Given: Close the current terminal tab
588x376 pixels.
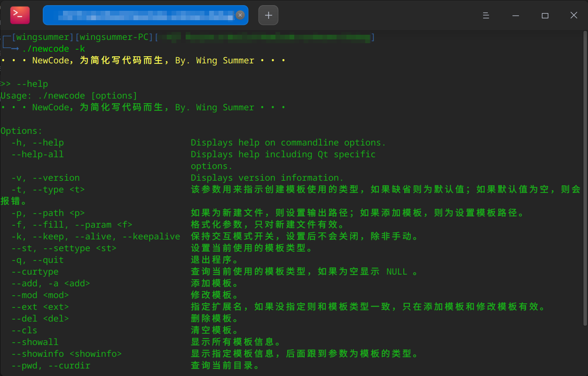Looking at the screenshot, I should 240,15.
